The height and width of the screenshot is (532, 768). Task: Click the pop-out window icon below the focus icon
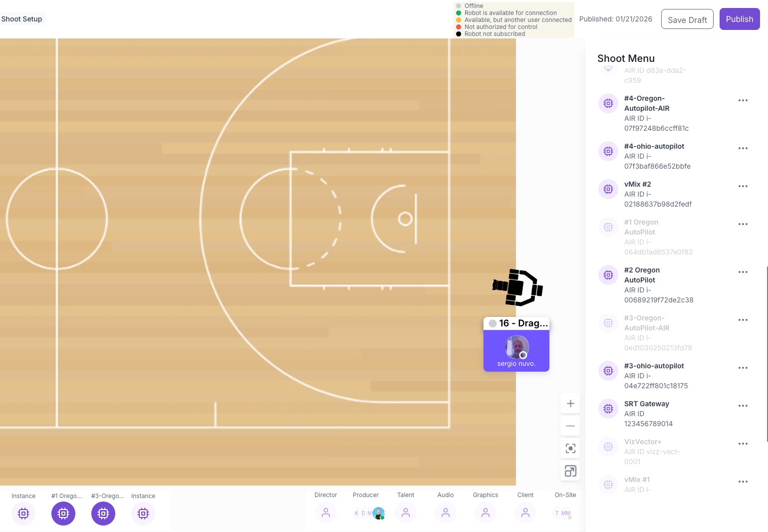click(570, 471)
